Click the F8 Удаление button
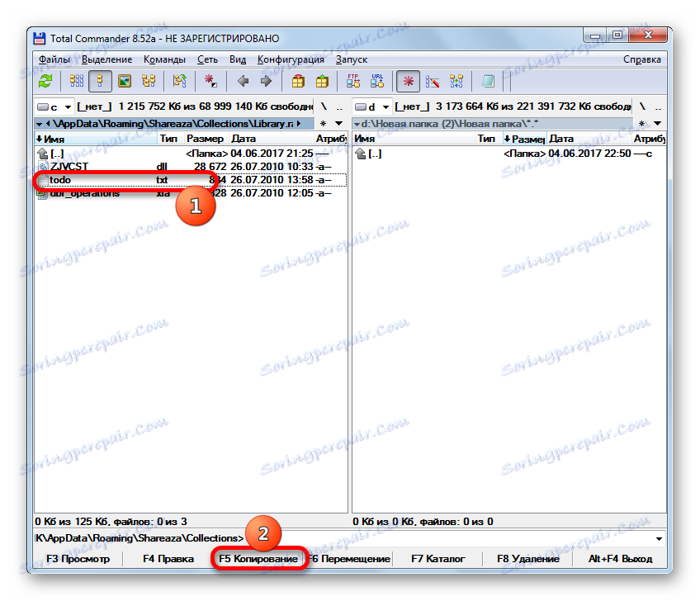 click(x=528, y=559)
